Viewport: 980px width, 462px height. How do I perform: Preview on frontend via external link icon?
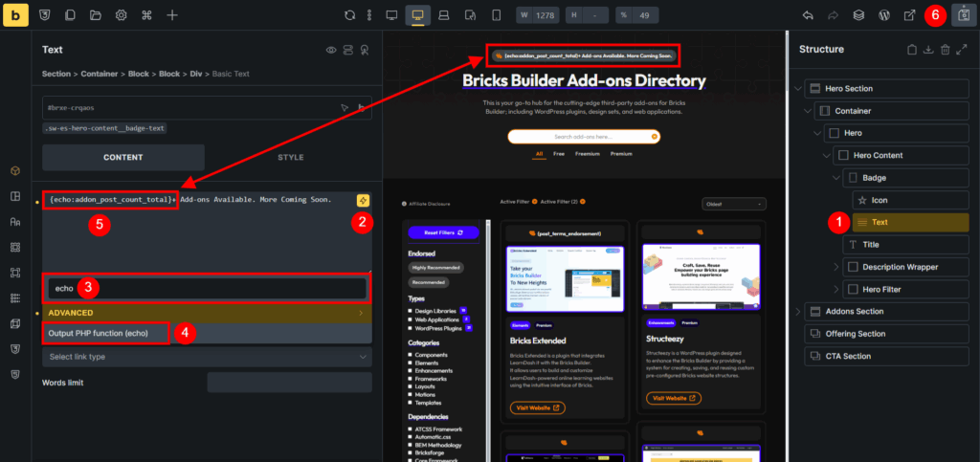click(x=910, y=15)
